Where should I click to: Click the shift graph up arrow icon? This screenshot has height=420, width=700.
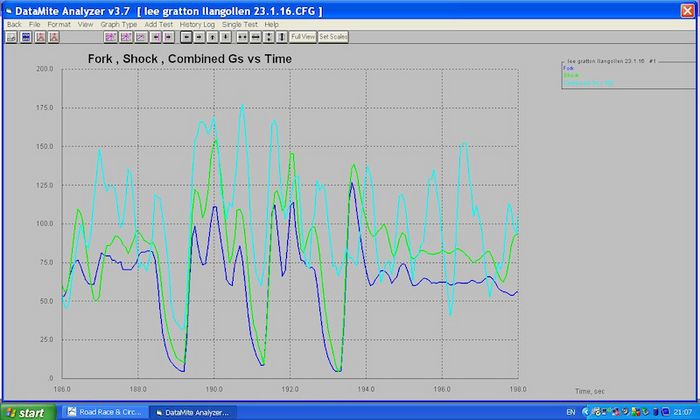click(x=212, y=37)
